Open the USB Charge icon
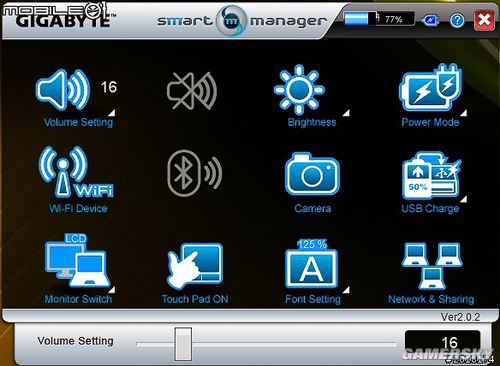This screenshot has width=500, height=366. point(431,175)
